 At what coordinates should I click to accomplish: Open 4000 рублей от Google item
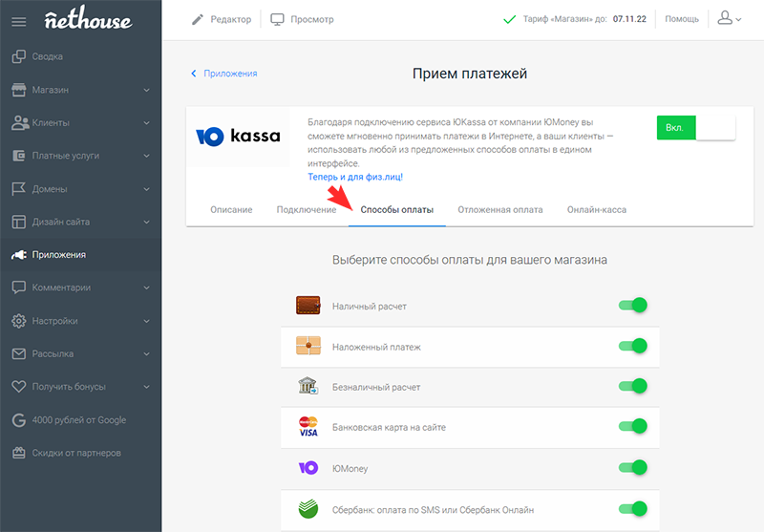(80, 420)
